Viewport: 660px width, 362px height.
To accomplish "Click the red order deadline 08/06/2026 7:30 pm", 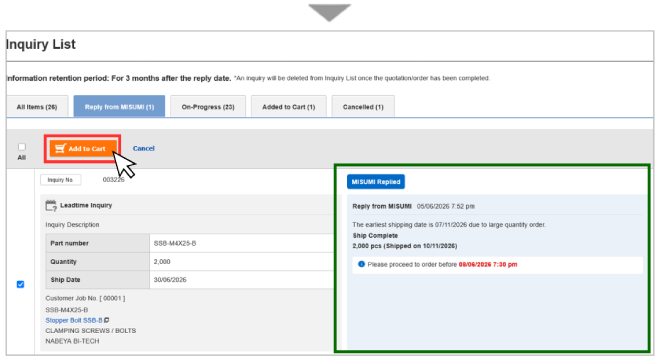I will (x=488, y=264).
